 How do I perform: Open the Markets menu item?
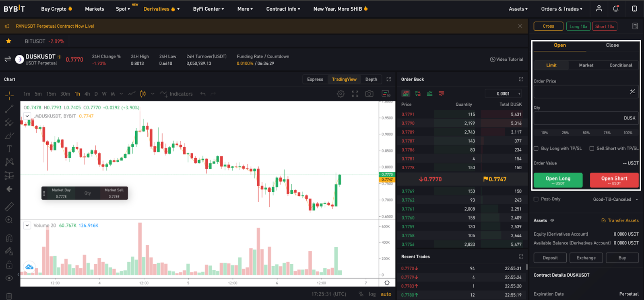95,9
